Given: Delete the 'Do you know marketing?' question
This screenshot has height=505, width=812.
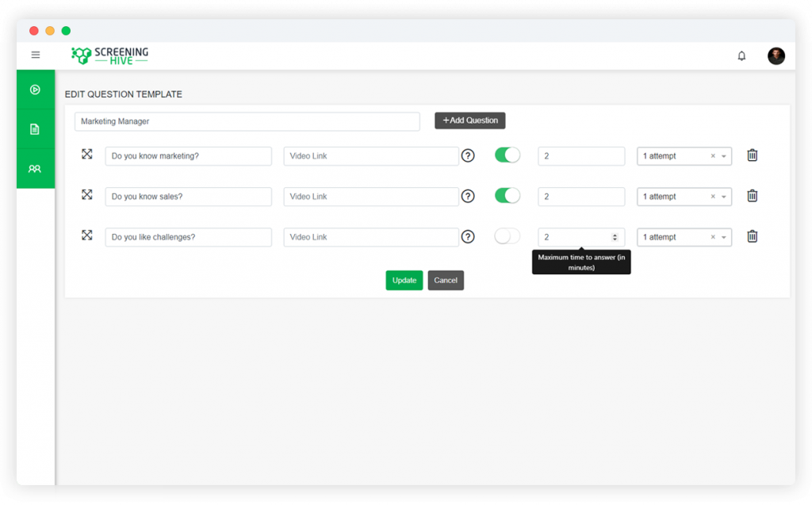Looking at the screenshot, I should click(x=752, y=155).
